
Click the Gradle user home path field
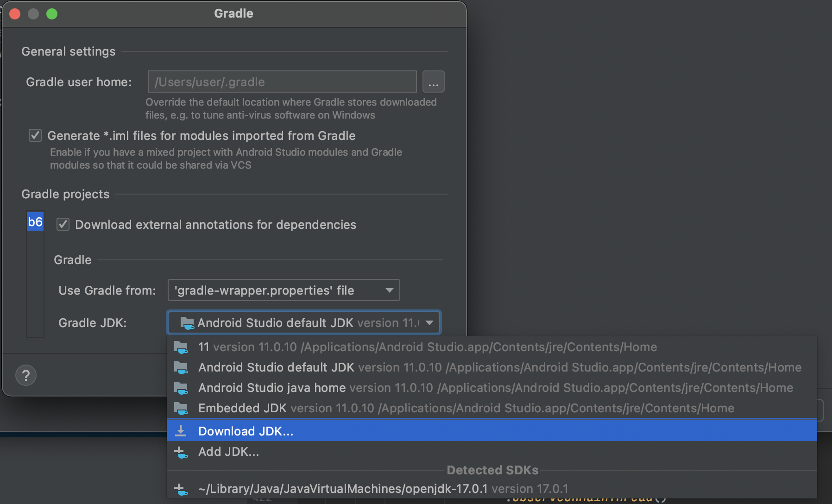point(283,82)
